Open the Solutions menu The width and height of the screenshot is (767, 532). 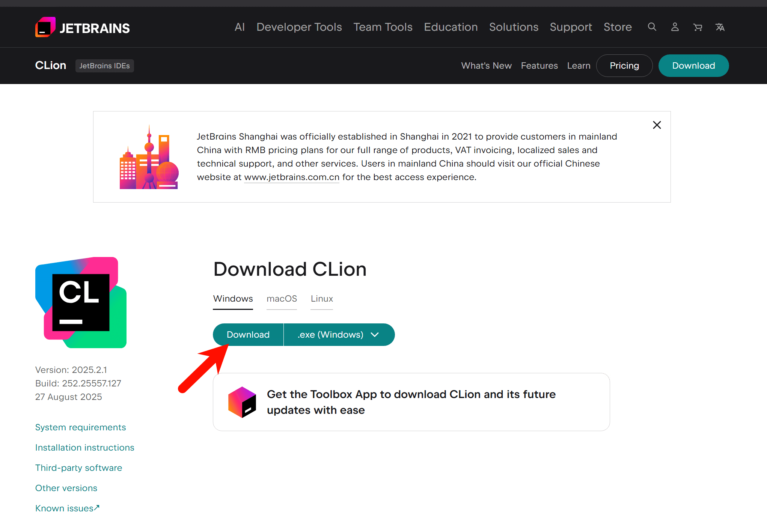[514, 27]
